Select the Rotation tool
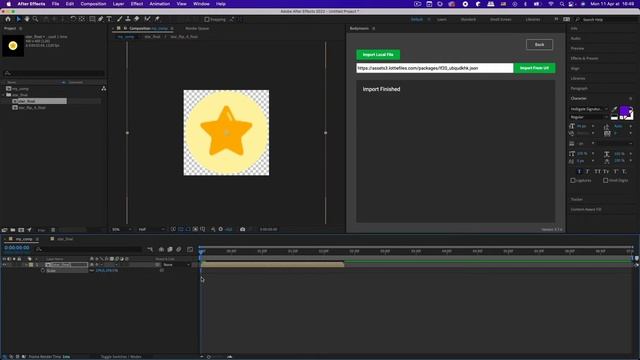The height and width of the screenshot is (360, 640). pyautogui.click(x=73, y=19)
